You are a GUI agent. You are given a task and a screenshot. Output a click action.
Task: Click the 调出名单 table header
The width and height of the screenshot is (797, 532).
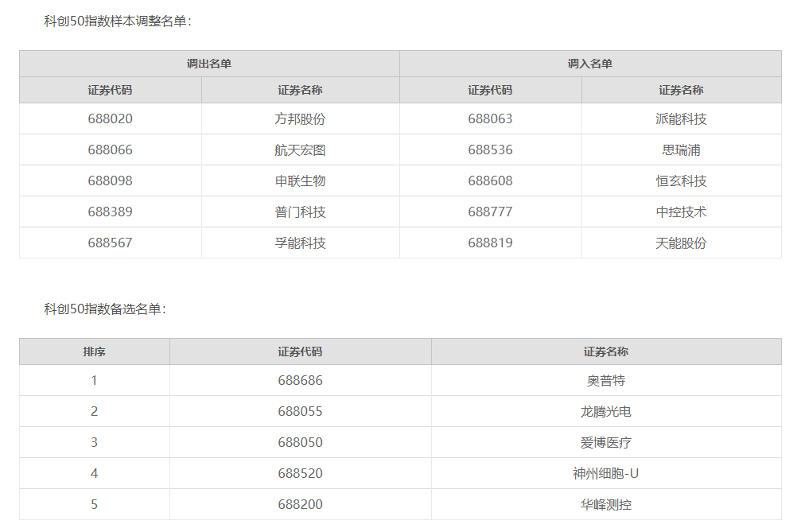click(x=209, y=64)
